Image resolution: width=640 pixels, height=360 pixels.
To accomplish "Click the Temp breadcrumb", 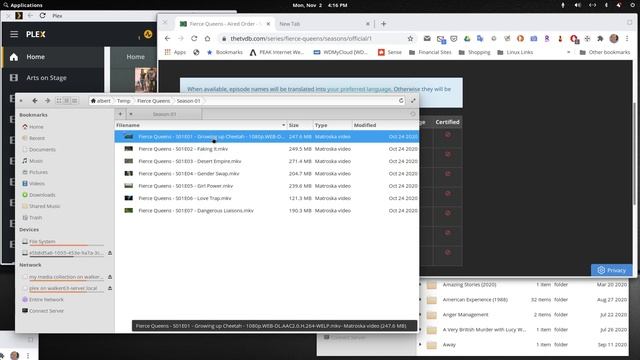I will tap(123, 101).
